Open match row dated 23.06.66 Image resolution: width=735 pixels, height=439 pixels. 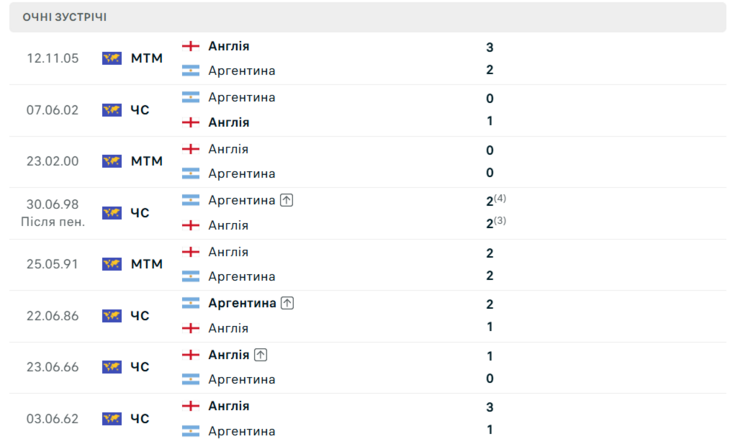point(368,368)
